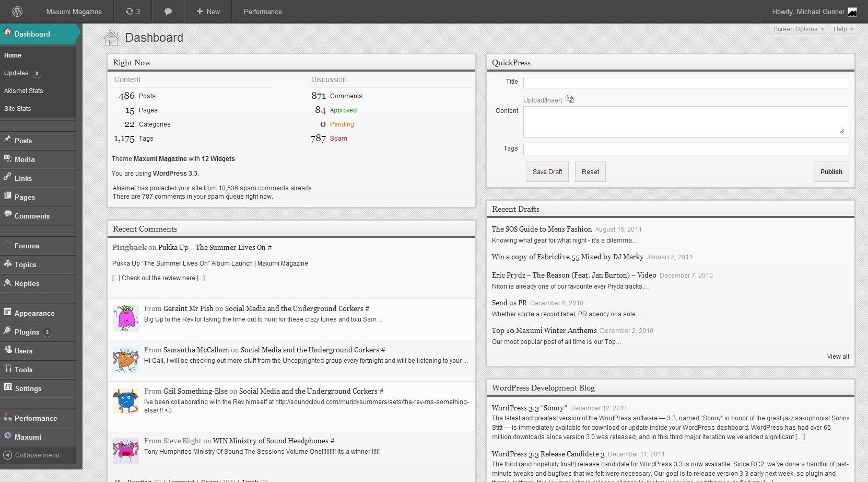The height and width of the screenshot is (482, 868).
Task: Click the Settings icon in sidebar
Action: click(x=7, y=387)
